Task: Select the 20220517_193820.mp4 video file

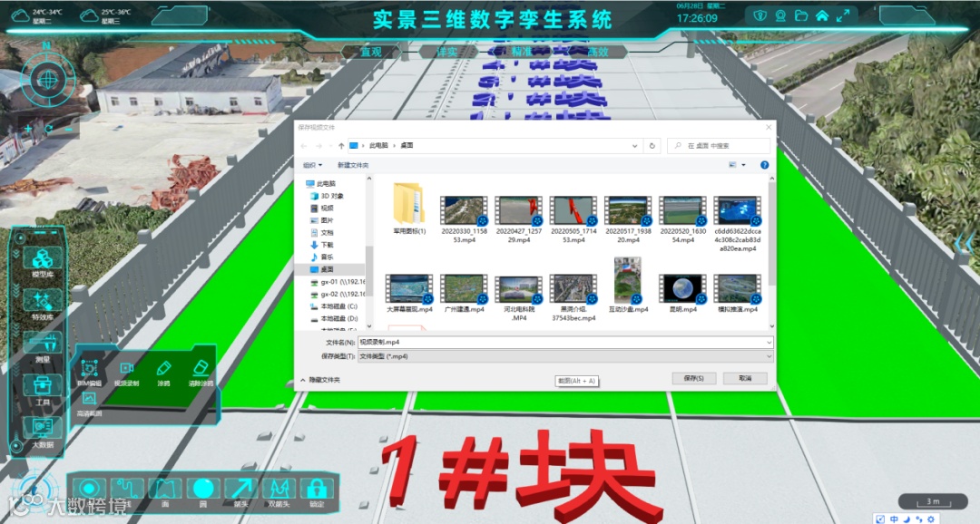Action: pyautogui.click(x=628, y=218)
